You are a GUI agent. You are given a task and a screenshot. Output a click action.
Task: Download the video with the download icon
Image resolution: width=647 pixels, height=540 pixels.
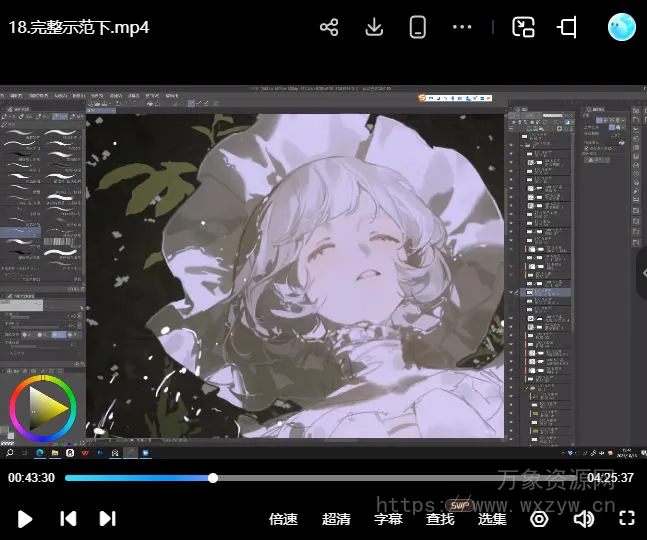(374, 28)
